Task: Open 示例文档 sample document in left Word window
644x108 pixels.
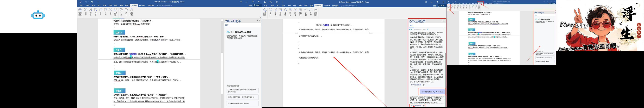Action: 131,12
